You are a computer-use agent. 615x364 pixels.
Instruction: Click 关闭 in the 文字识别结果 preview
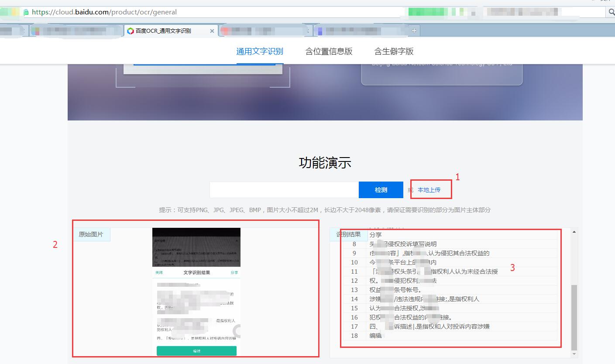click(x=159, y=272)
